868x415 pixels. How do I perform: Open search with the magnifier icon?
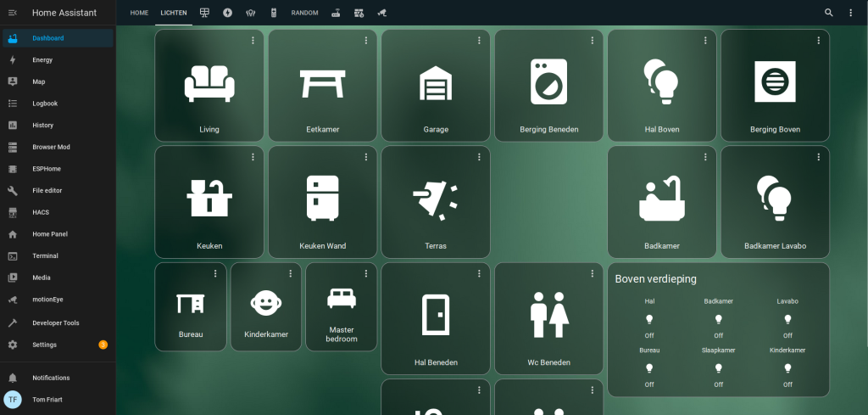coord(829,13)
